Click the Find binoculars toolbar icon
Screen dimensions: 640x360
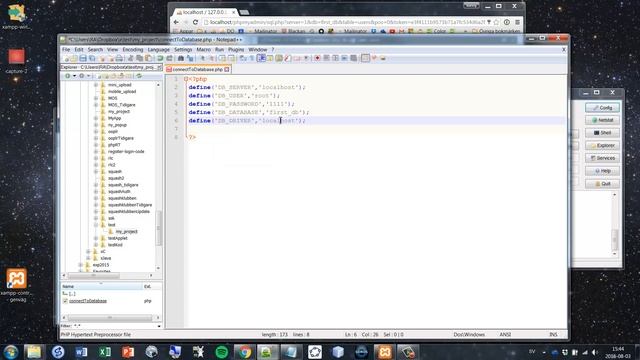click(181, 58)
